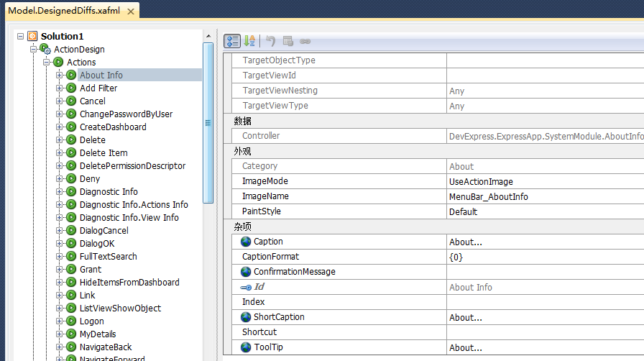The image size is (644, 361).
Task: Click the chain link toolbar icon
Action: (305, 41)
